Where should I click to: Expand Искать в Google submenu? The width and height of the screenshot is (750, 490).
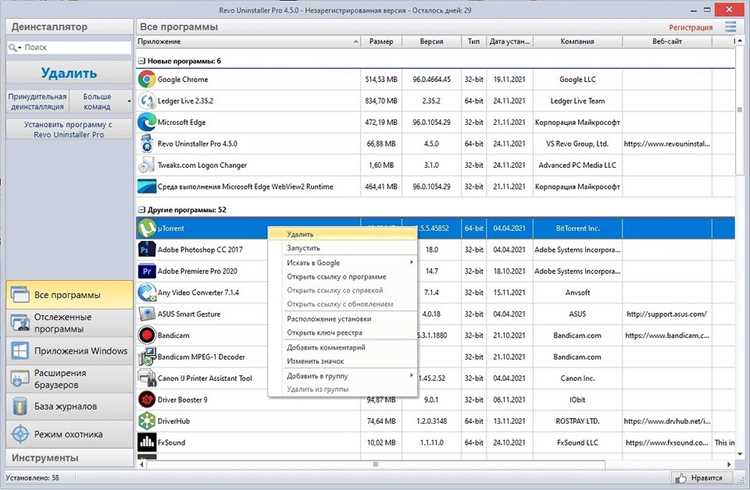click(411, 262)
